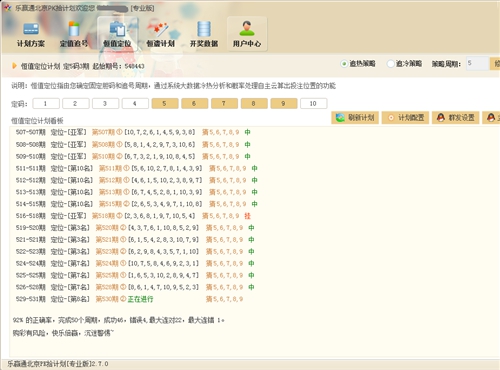Click the 526-528期 plan row
The width and height of the screenshot is (500, 370).
[135, 287]
